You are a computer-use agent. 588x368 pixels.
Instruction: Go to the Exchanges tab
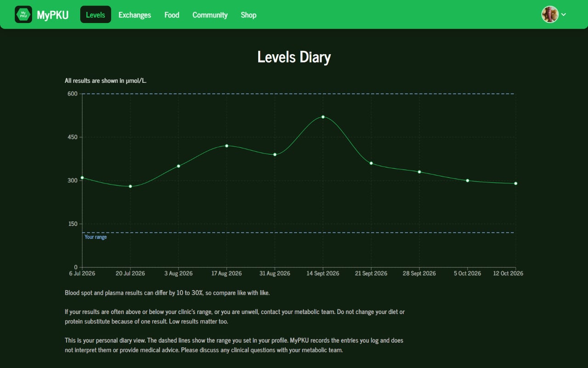(135, 15)
